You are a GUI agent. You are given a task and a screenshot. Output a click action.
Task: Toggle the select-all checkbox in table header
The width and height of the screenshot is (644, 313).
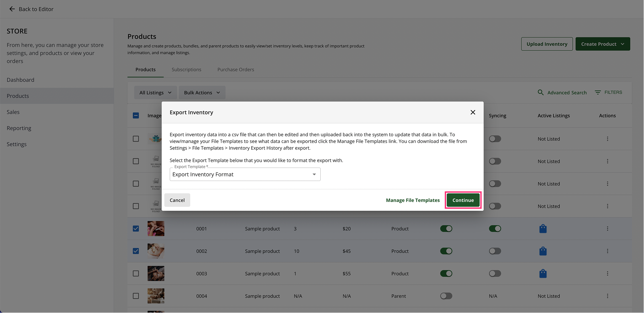tap(136, 116)
